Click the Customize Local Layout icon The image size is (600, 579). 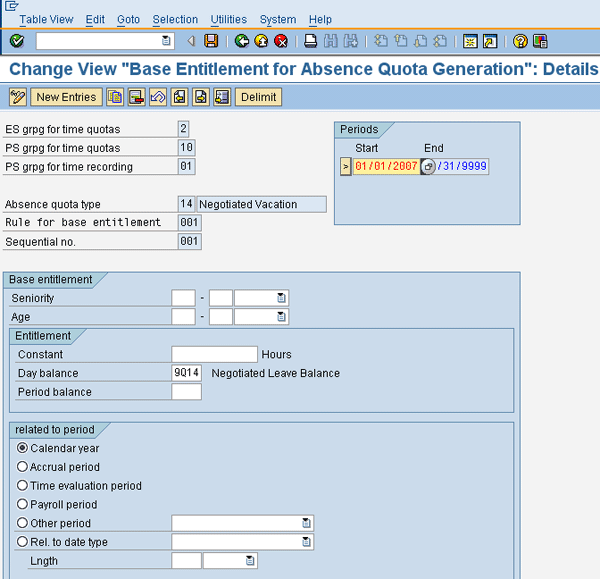540,41
